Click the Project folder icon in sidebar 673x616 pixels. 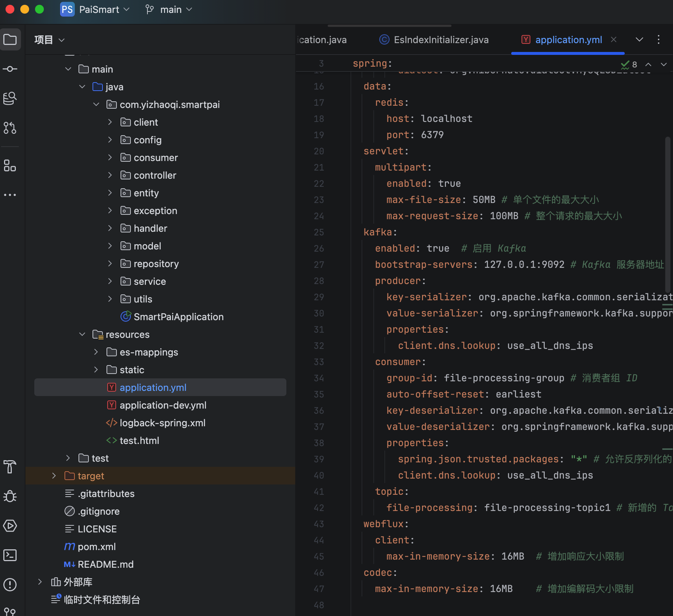(x=10, y=39)
